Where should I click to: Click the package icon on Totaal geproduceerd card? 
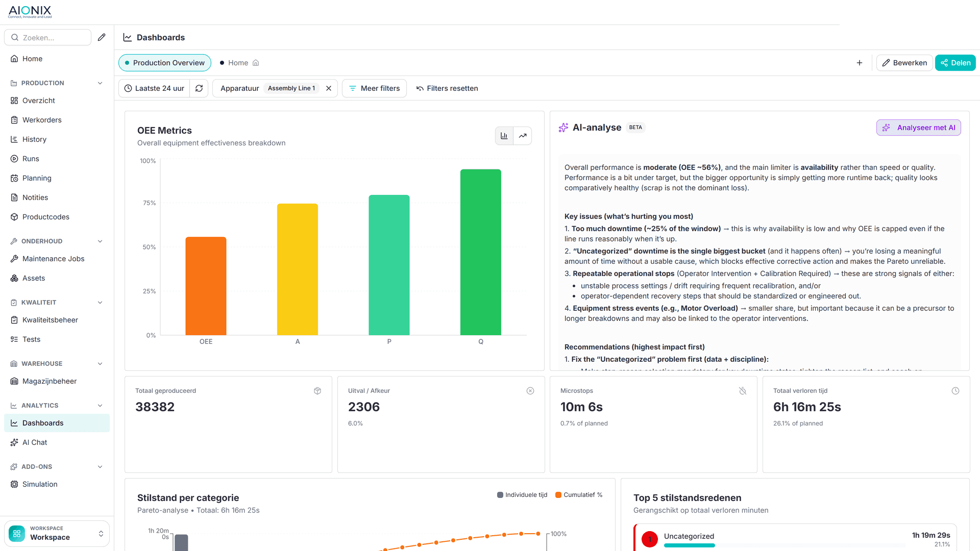pos(317,391)
